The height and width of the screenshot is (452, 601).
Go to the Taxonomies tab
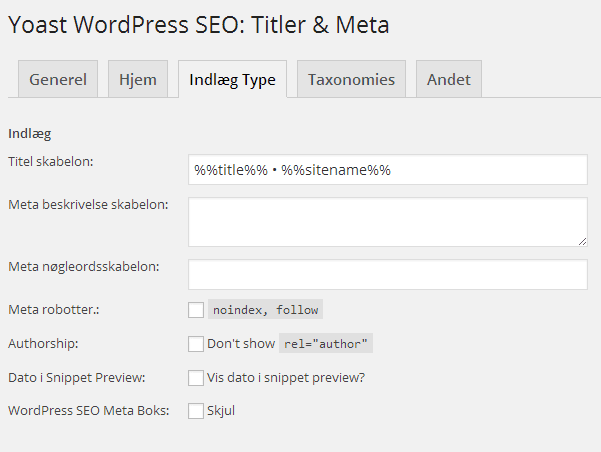tap(351, 79)
